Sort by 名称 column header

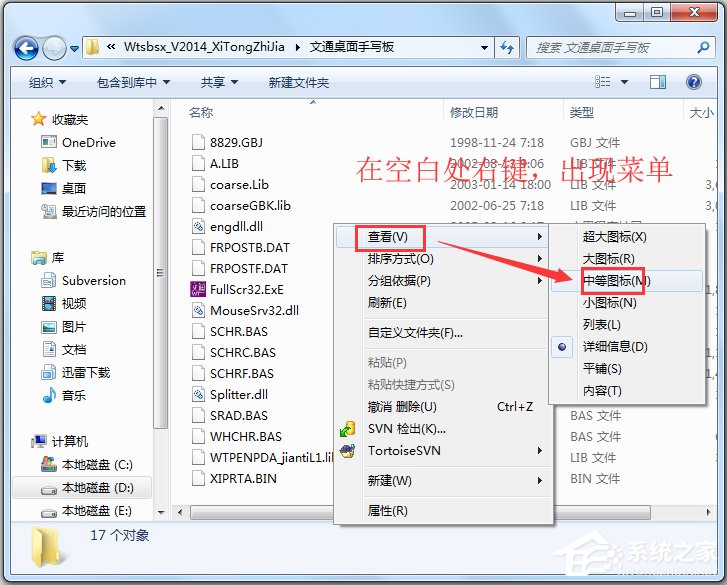pyautogui.click(x=201, y=112)
